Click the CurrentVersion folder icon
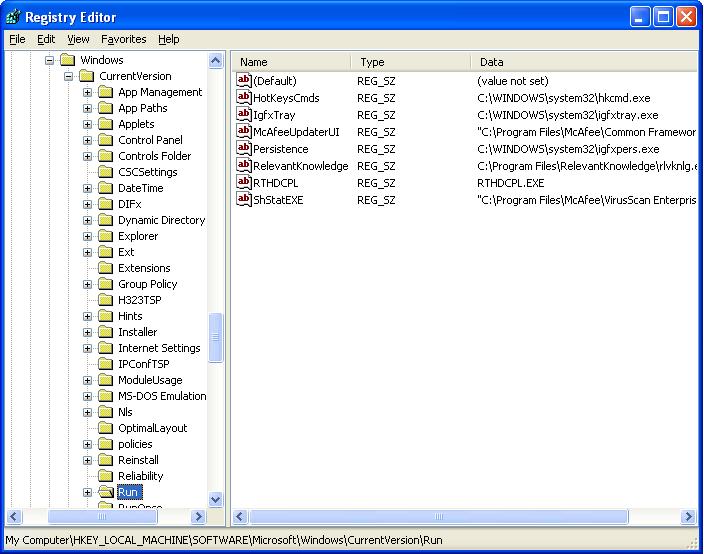 coord(86,76)
